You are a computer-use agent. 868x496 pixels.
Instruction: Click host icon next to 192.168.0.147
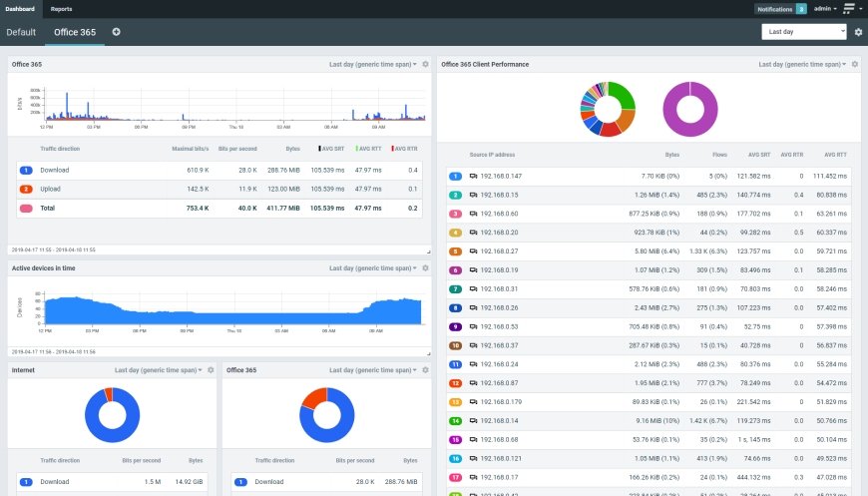473,176
